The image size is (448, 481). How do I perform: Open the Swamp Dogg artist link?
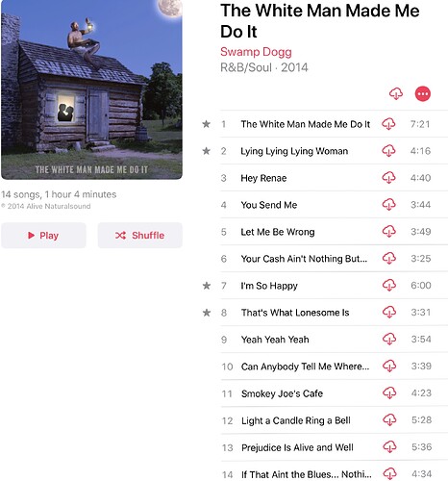(x=256, y=52)
